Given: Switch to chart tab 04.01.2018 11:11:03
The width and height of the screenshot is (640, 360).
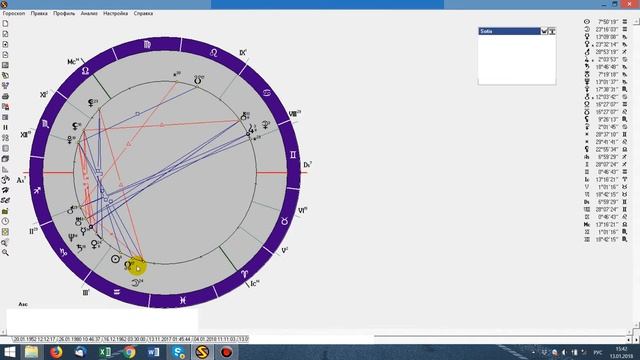Looking at the screenshot, I should [x=214, y=339].
